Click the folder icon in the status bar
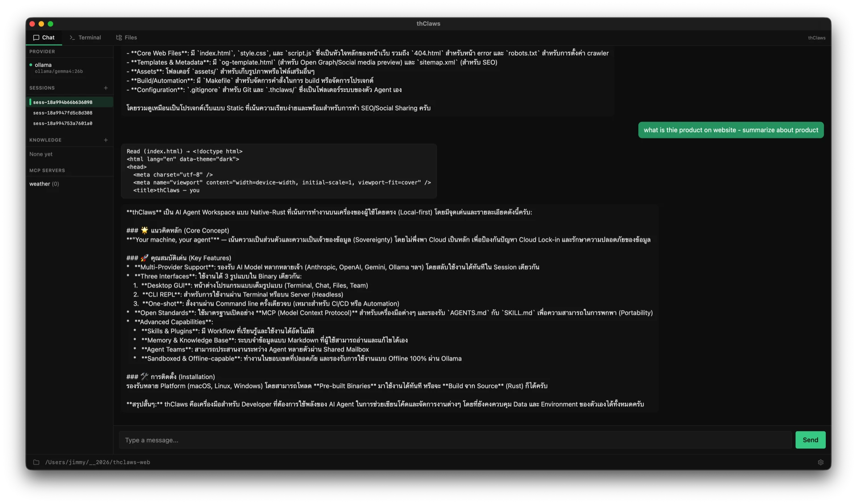This screenshot has width=857, height=504. 36,462
